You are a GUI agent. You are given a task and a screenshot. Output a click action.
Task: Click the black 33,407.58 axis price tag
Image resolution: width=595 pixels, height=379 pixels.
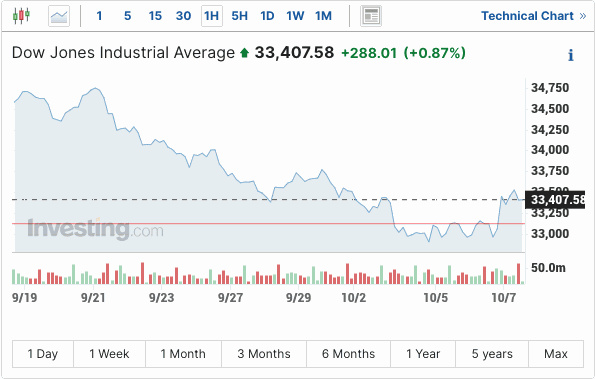(555, 200)
